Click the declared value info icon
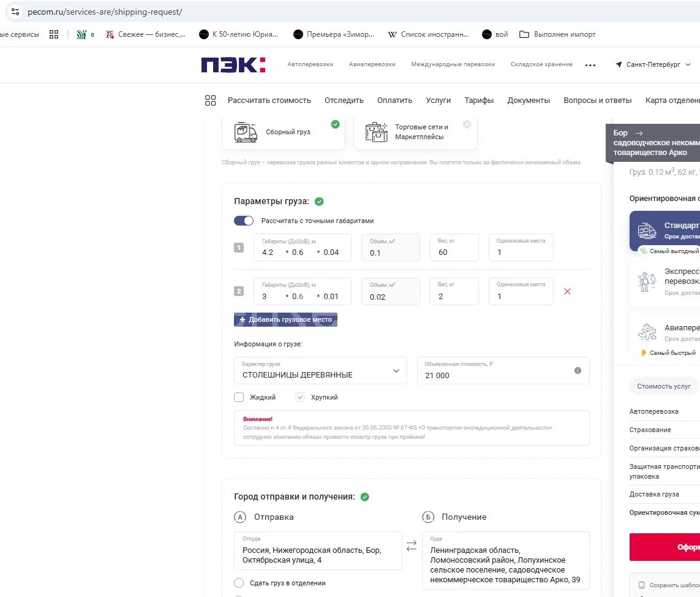The height and width of the screenshot is (597, 700). tap(577, 371)
